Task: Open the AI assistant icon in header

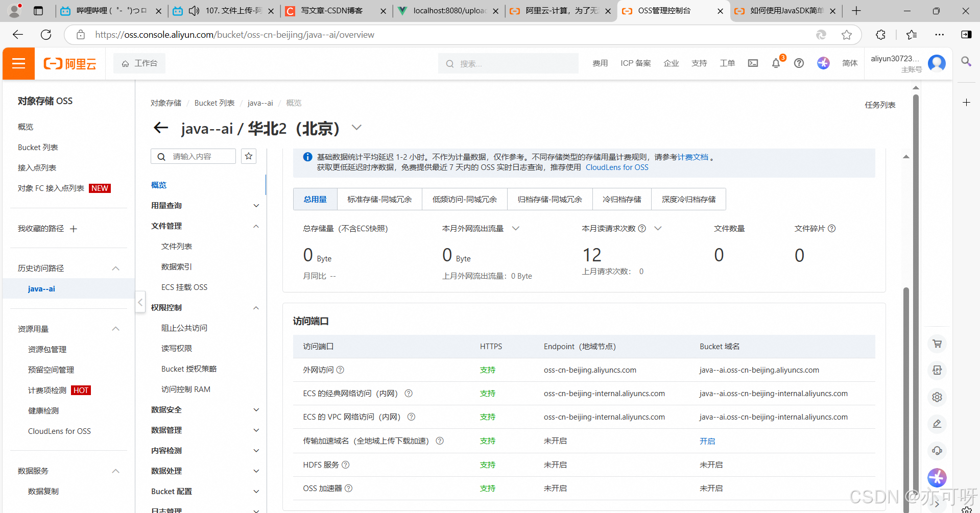Action: pos(823,63)
